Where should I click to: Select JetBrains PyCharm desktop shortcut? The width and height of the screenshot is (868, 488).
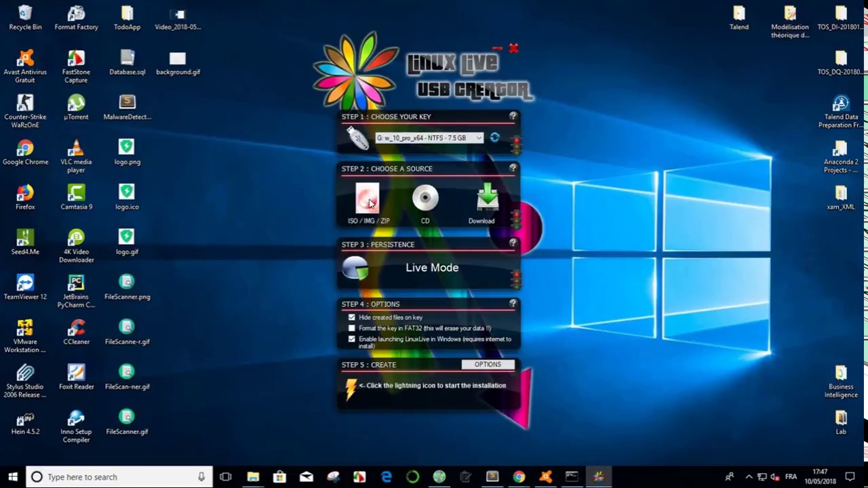(x=76, y=291)
